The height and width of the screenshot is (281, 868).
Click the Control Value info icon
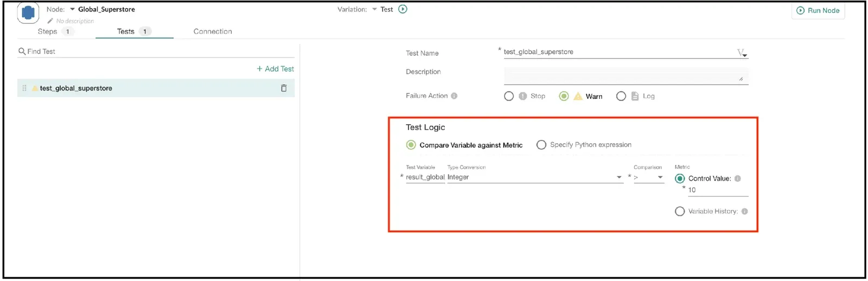(x=737, y=178)
